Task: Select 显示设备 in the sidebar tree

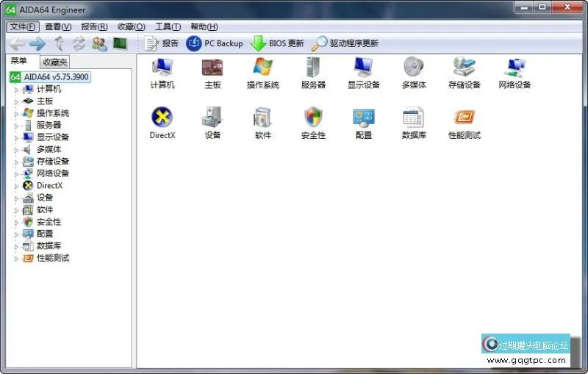Action: click(x=52, y=137)
